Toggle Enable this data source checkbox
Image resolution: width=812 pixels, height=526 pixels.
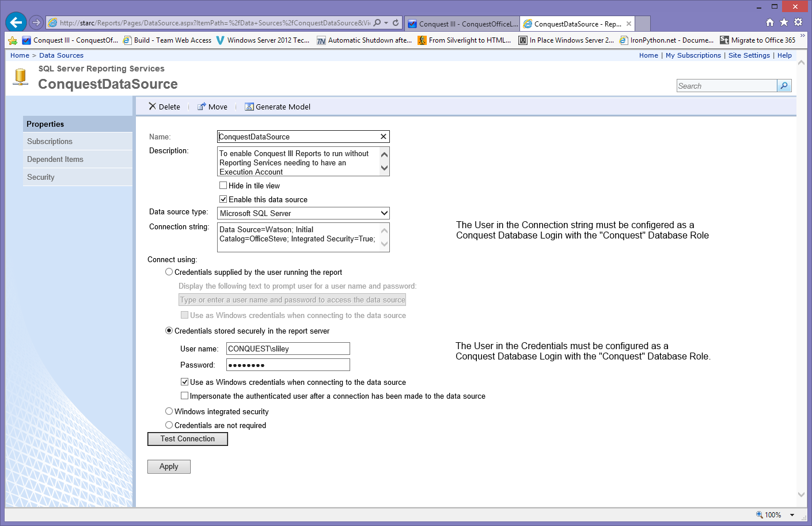tap(223, 199)
